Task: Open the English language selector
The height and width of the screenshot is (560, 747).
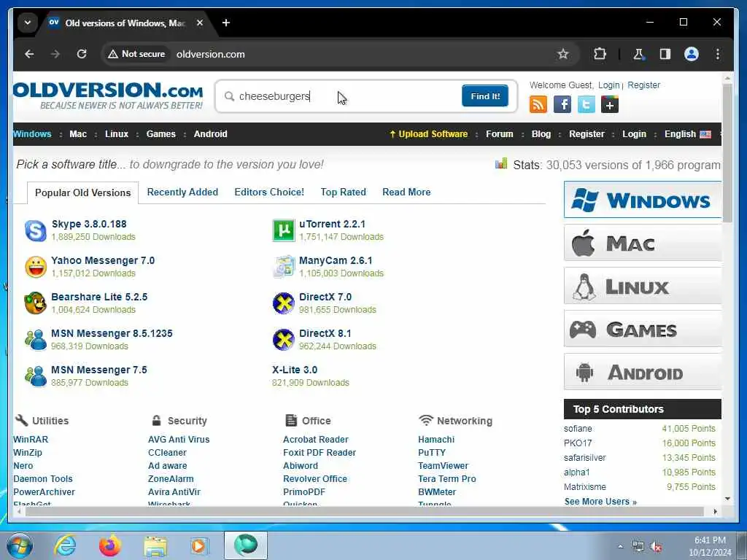Action: [687, 134]
